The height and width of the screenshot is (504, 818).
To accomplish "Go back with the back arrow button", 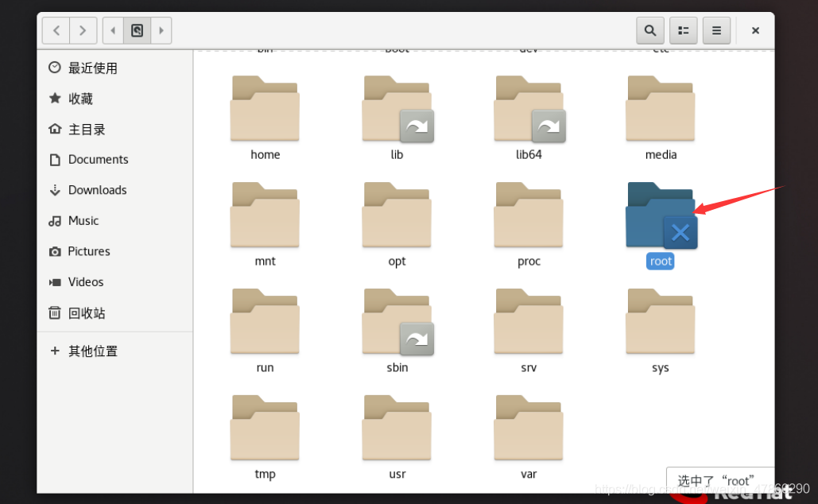I will tap(56, 31).
